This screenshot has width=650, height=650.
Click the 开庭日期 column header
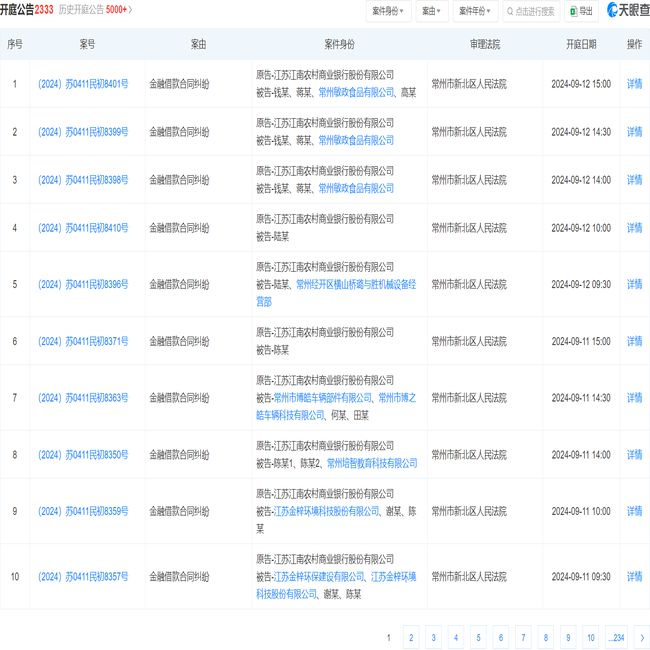pyautogui.click(x=581, y=44)
